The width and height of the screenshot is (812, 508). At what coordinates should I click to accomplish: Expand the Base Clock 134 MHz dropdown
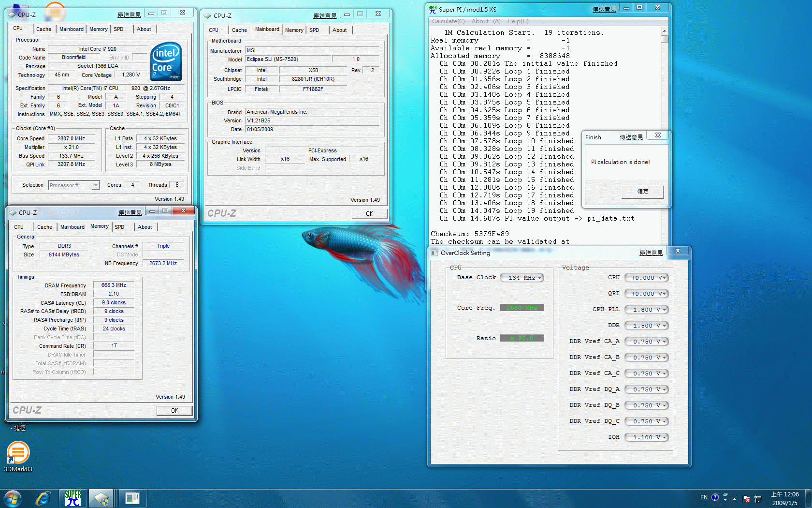pyautogui.click(x=522, y=278)
